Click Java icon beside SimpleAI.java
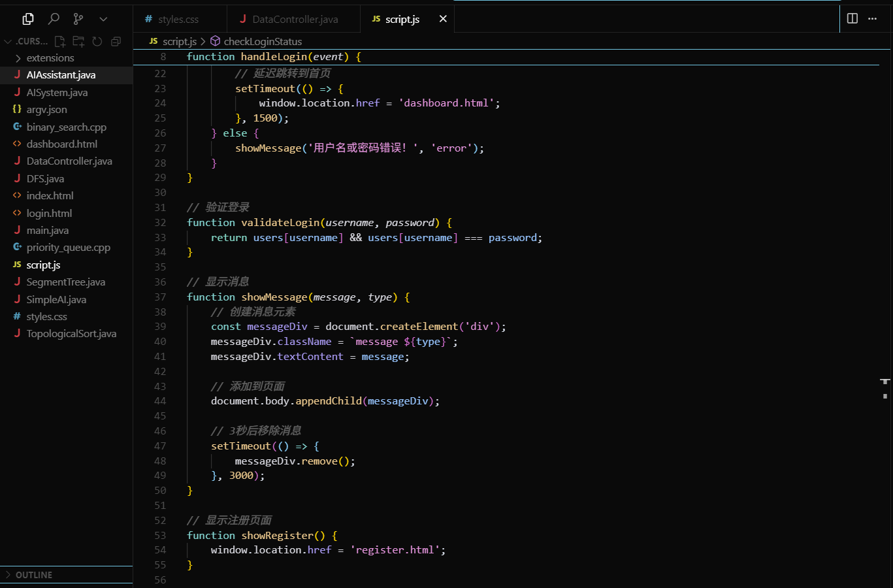 [x=17, y=299]
